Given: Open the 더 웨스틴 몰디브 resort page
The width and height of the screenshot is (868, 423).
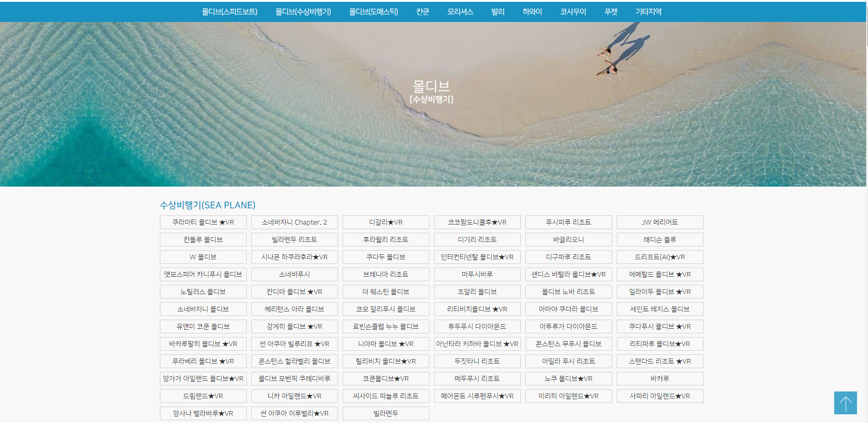Looking at the screenshot, I should pyautogui.click(x=386, y=292).
